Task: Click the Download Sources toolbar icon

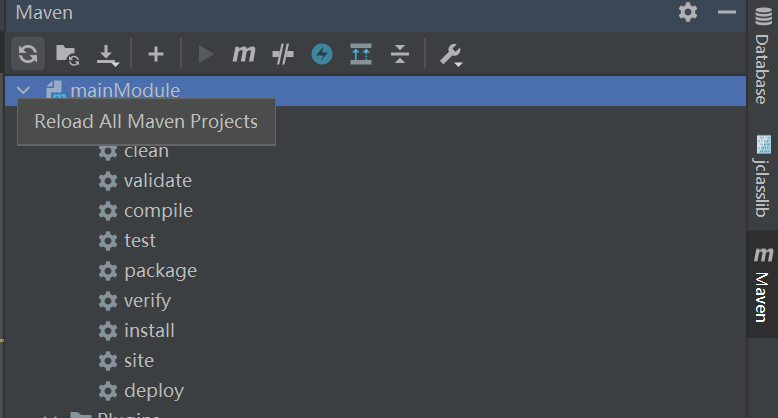Action: (x=106, y=54)
